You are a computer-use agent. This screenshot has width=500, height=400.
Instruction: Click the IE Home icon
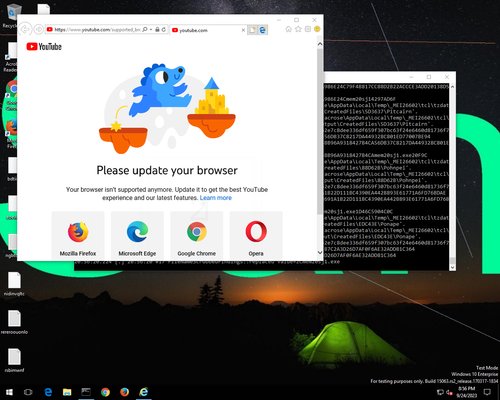(289, 29)
